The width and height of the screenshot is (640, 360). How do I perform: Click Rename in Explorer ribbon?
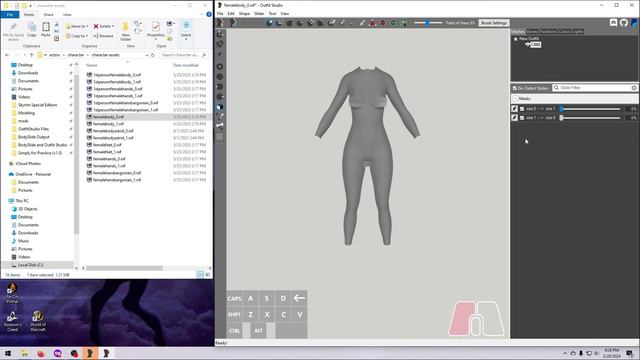(103, 36)
